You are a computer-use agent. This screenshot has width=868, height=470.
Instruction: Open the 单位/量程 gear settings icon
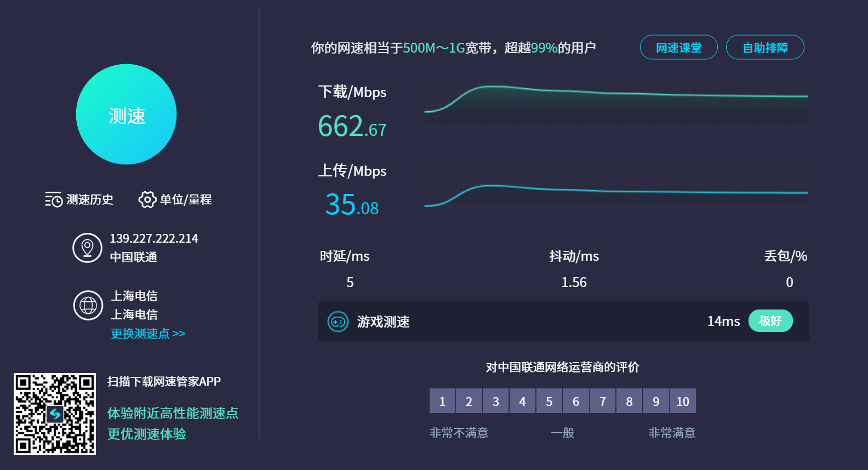(147, 199)
